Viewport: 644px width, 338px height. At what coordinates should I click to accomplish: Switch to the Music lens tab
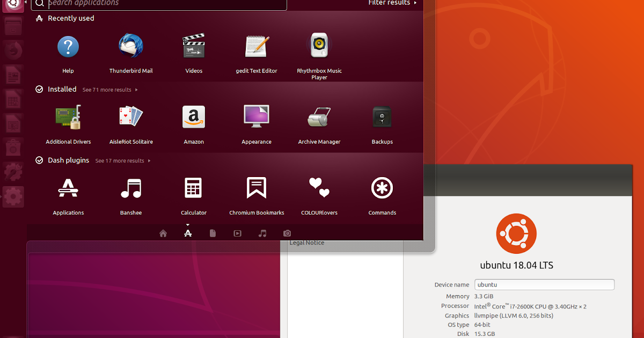(x=262, y=233)
